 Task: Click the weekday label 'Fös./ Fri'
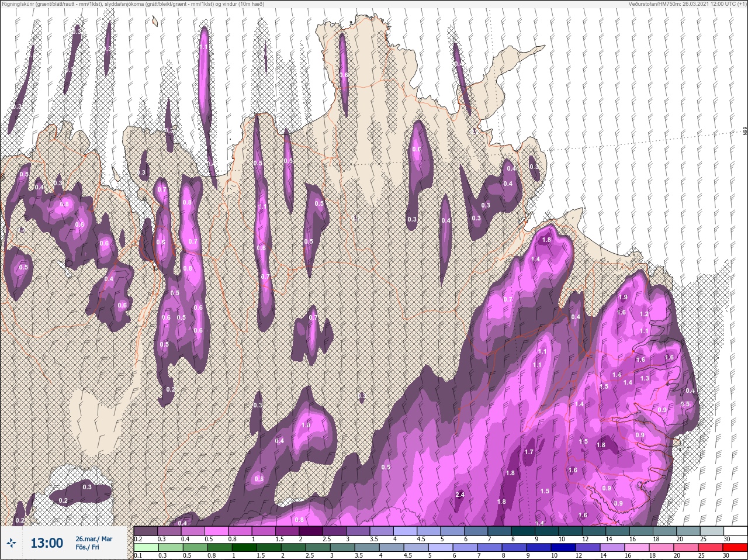87,548
